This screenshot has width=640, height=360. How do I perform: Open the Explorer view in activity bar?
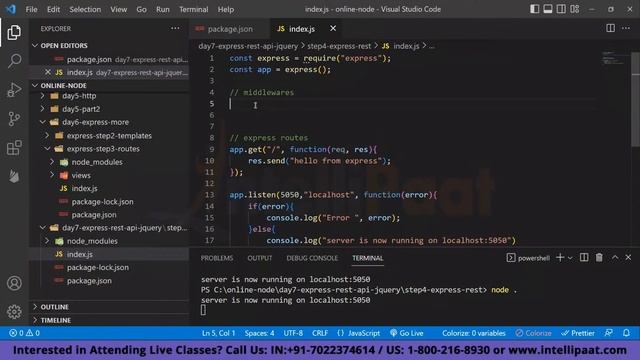pyautogui.click(x=14, y=32)
